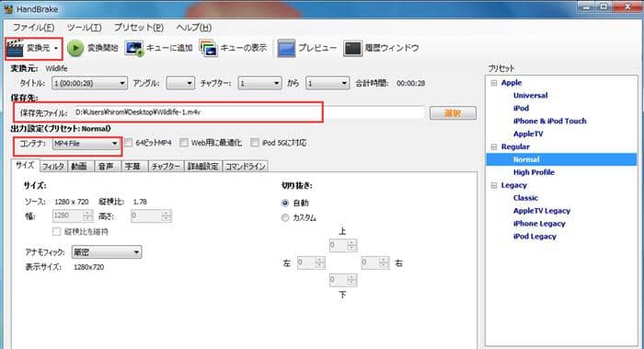
Task: Collapse the Apple preset group
Action: pyautogui.click(x=494, y=83)
